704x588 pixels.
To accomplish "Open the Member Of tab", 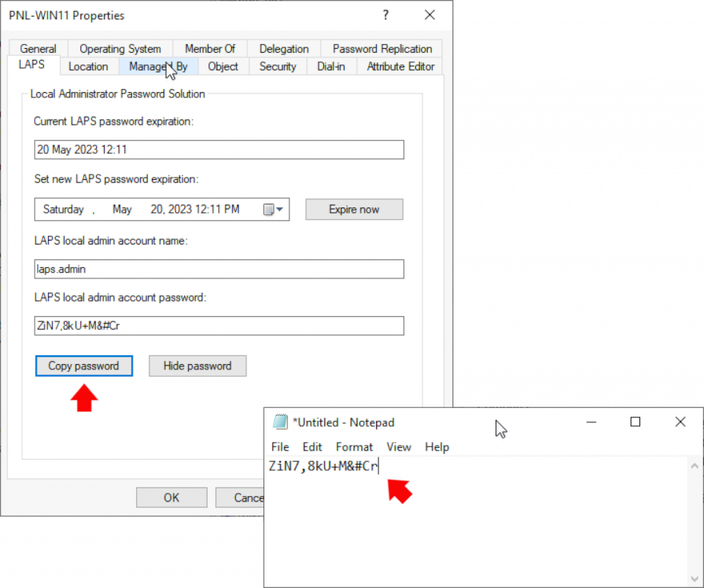I will pyautogui.click(x=210, y=48).
